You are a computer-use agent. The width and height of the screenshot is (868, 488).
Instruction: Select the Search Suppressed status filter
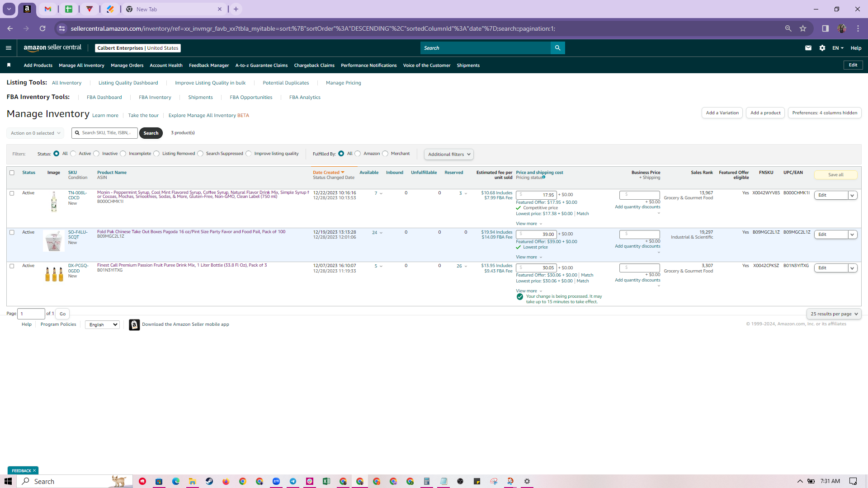pyautogui.click(x=200, y=154)
